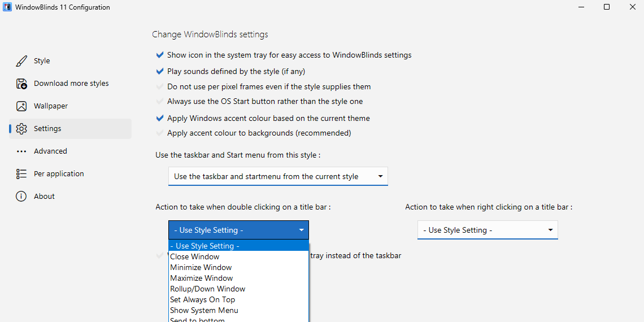Go to Download more styles page
The width and height of the screenshot is (644, 322).
pyautogui.click(x=70, y=84)
